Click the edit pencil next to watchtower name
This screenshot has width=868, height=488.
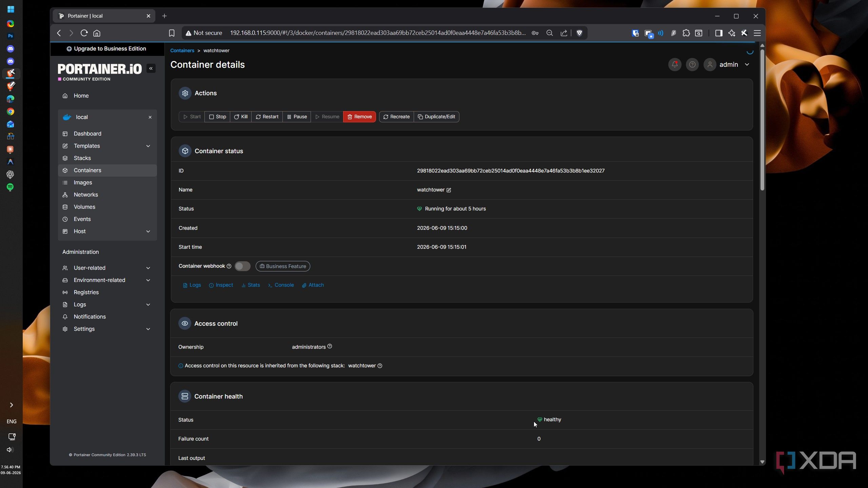(x=449, y=190)
